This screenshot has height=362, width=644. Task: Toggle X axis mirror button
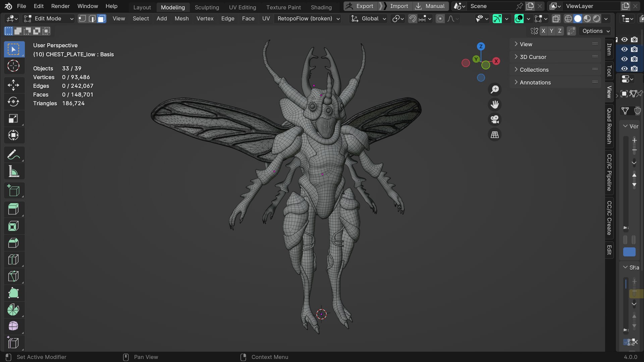tap(543, 31)
